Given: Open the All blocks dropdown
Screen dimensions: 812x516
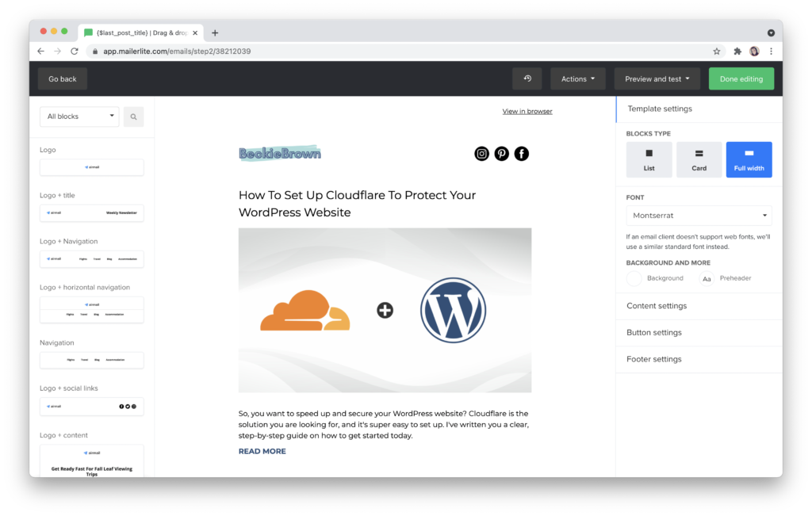Looking at the screenshot, I should click(x=79, y=117).
